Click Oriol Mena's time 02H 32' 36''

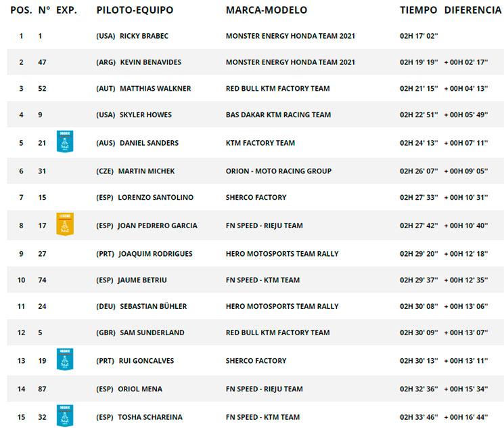click(419, 389)
